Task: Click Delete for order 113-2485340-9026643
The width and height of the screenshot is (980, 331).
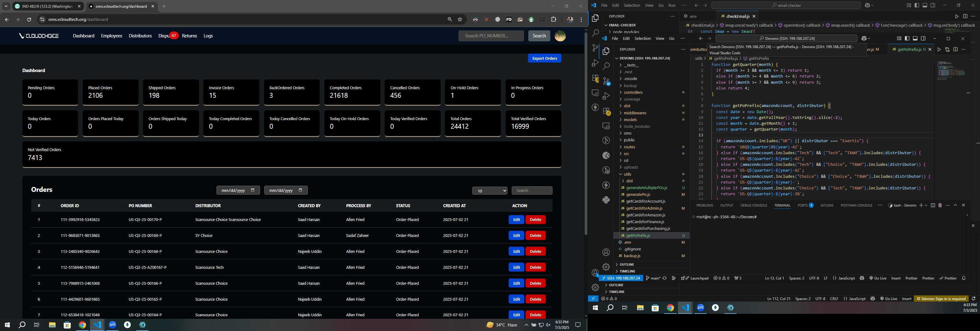Action: pos(535,251)
